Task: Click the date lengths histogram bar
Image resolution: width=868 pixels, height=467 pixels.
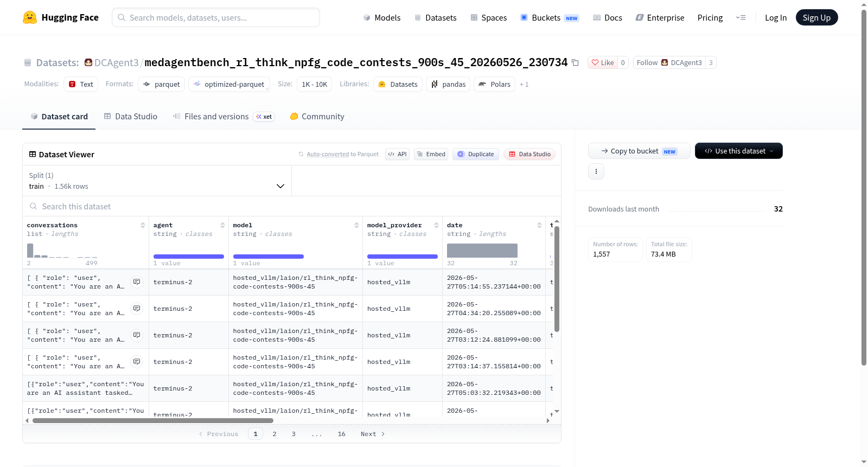Action: pos(482,251)
